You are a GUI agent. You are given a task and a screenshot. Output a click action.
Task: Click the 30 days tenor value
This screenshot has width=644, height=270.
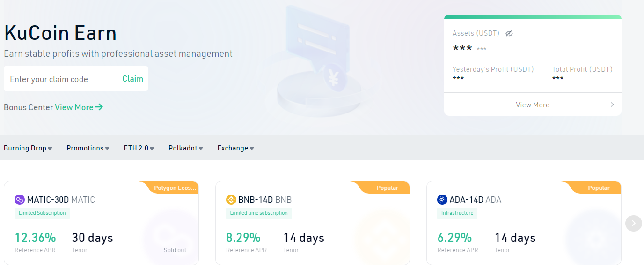(x=92, y=238)
